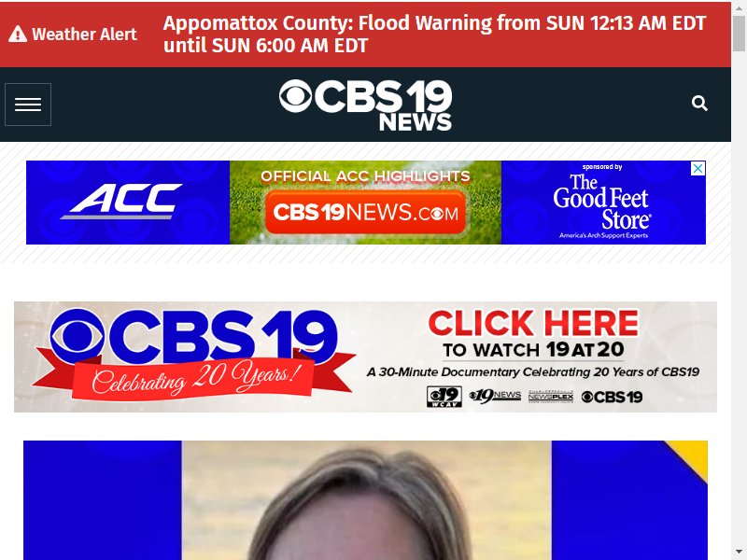This screenshot has width=747, height=560.
Task: Click the search magnifier icon
Action: pos(699,103)
